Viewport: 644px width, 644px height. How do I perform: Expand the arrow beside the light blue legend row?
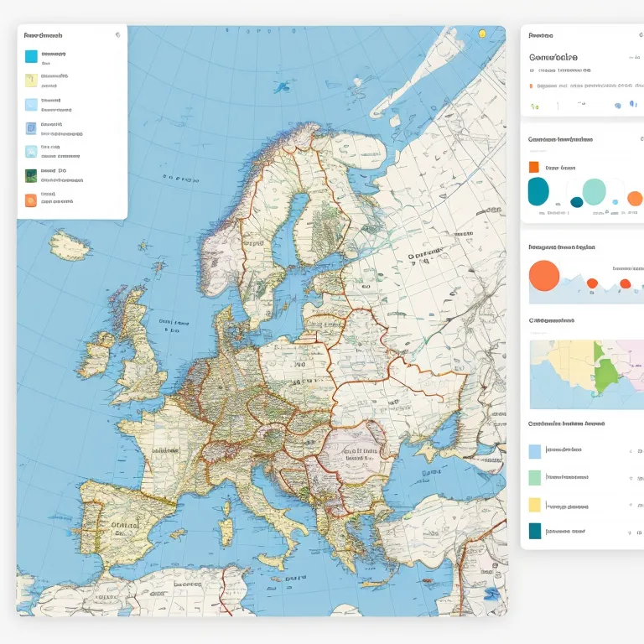point(630,451)
